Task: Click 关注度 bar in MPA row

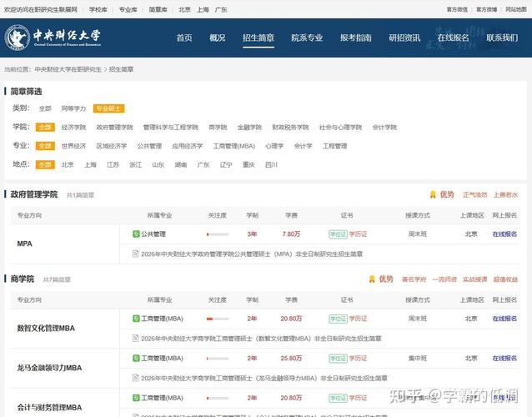Action: point(218,234)
